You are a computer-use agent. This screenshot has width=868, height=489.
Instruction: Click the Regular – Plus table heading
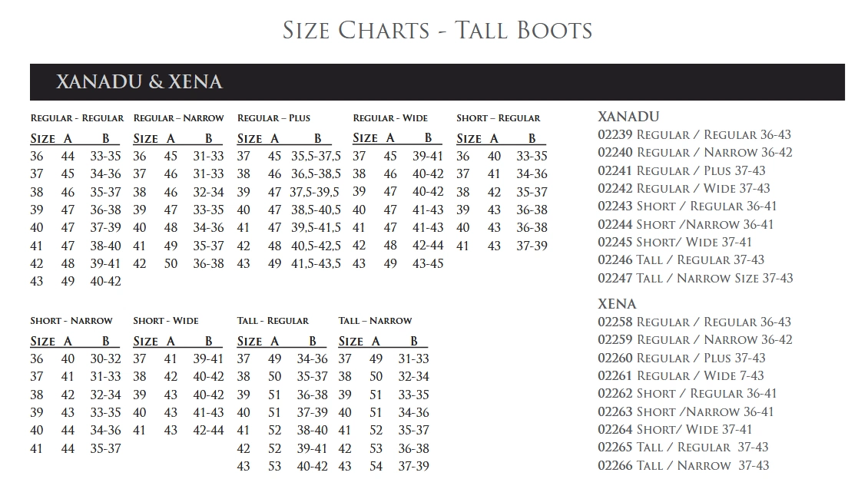coord(273,118)
